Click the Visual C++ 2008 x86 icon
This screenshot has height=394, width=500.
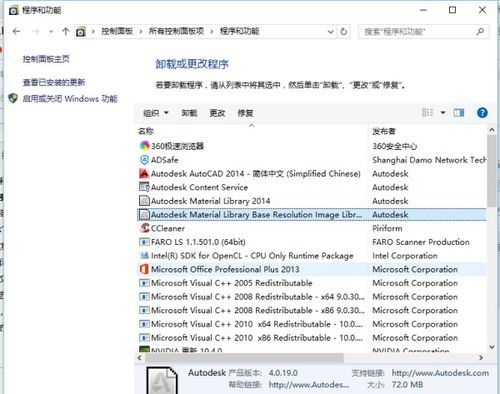[x=144, y=310]
